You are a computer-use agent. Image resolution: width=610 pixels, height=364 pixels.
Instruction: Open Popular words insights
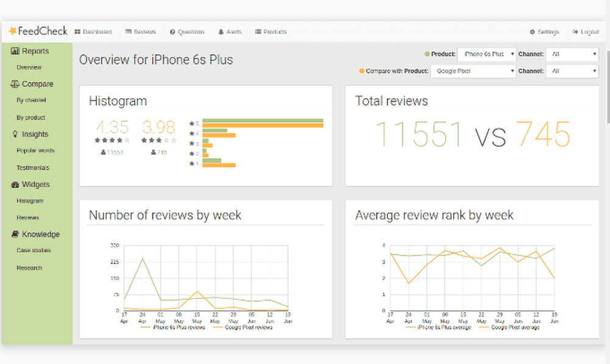pos(35,151)
